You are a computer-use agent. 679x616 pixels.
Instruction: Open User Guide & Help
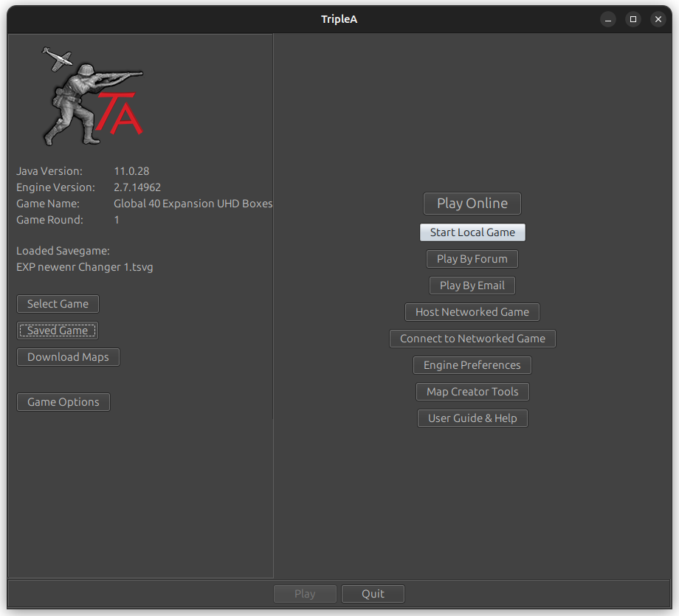(x=472, y=418)
